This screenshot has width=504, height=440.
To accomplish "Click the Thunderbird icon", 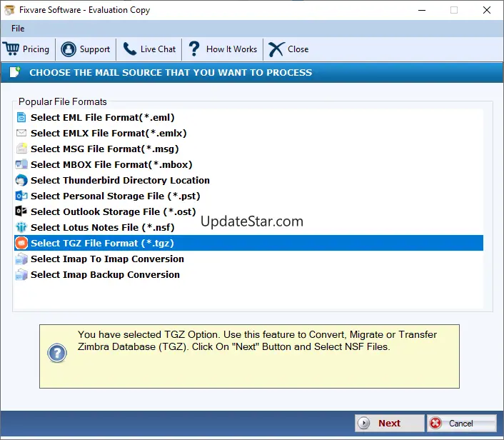I will [21, 180].
